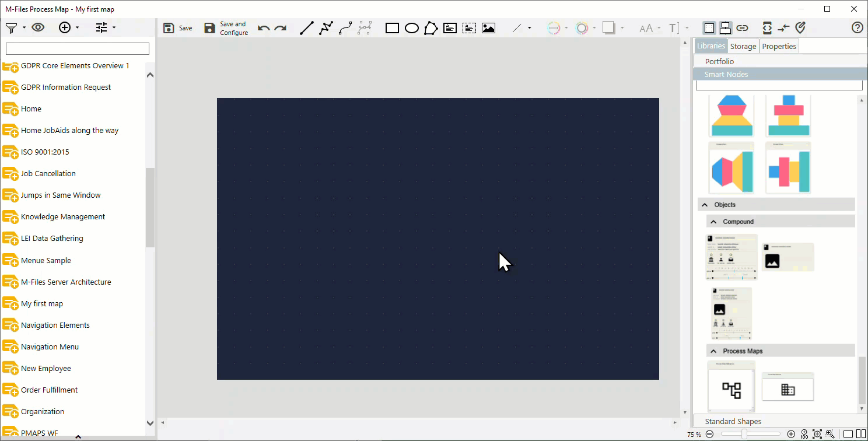
Task: Open help with the question mark icon
Action: click(x=857, y=27)
